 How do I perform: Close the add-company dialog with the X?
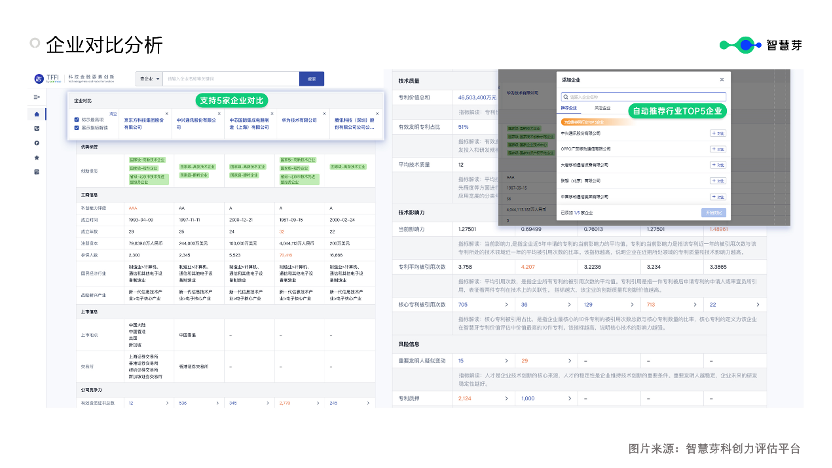click(x=722, y=80)
